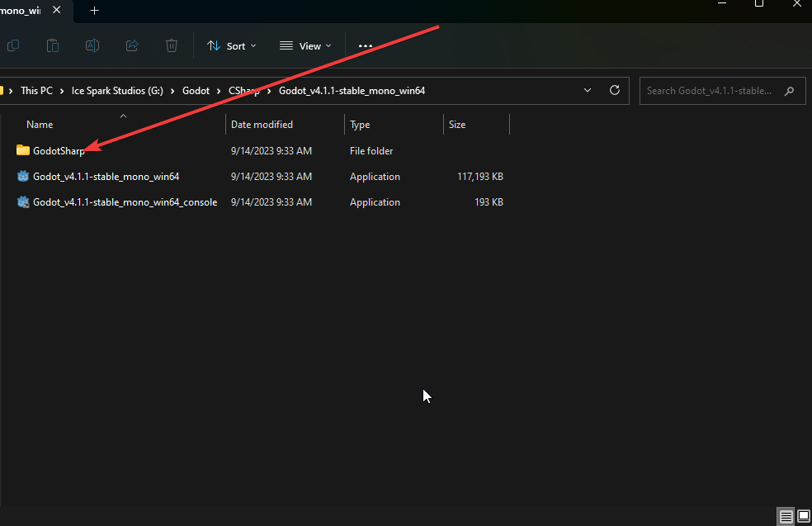Click the Rename icon in toolbar
The image size is (812, 526).
tap(92, 45)
